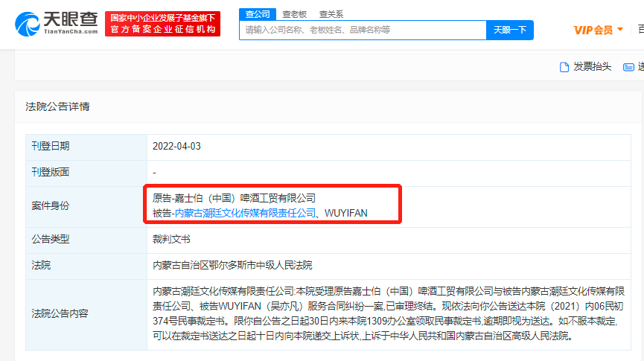644x361 pixels.
Task: Click the 刊登日期 row label
Action: pos(51,146)
